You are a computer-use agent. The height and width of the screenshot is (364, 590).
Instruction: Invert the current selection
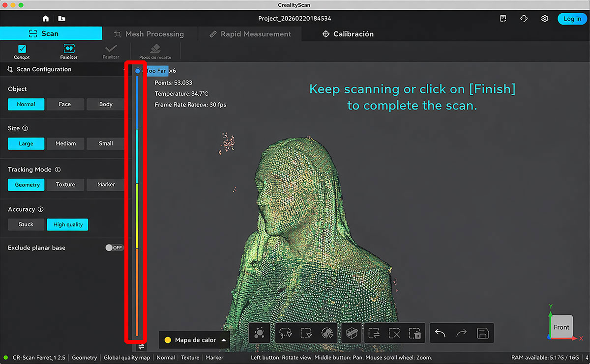tap(375, 333)
